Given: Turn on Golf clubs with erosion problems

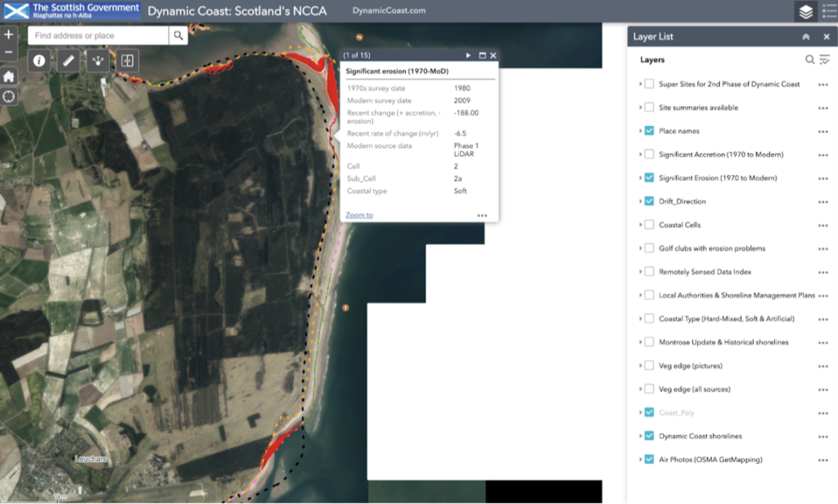Looking at the screenshot, I should 649,249.
